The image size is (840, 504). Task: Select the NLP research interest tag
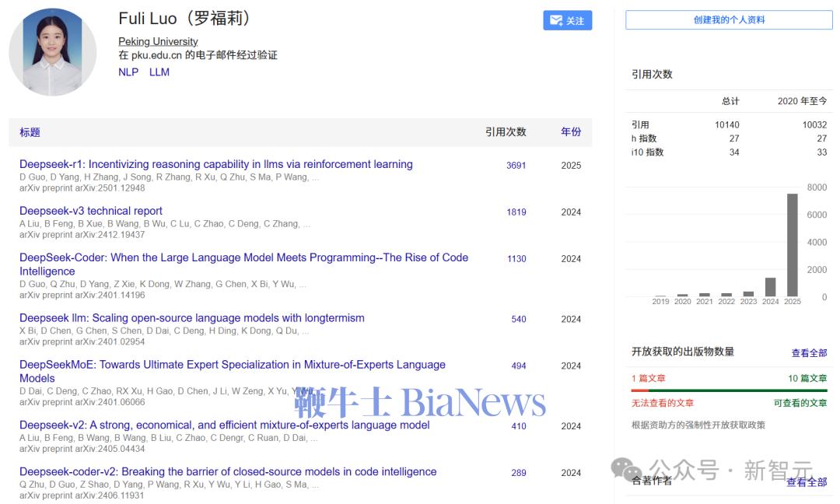[128, 72]
